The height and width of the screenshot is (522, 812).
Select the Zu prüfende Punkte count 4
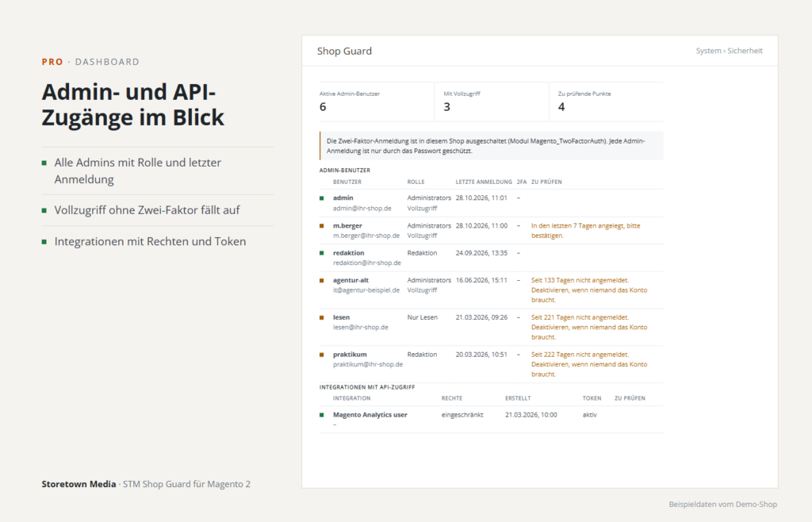561,107
